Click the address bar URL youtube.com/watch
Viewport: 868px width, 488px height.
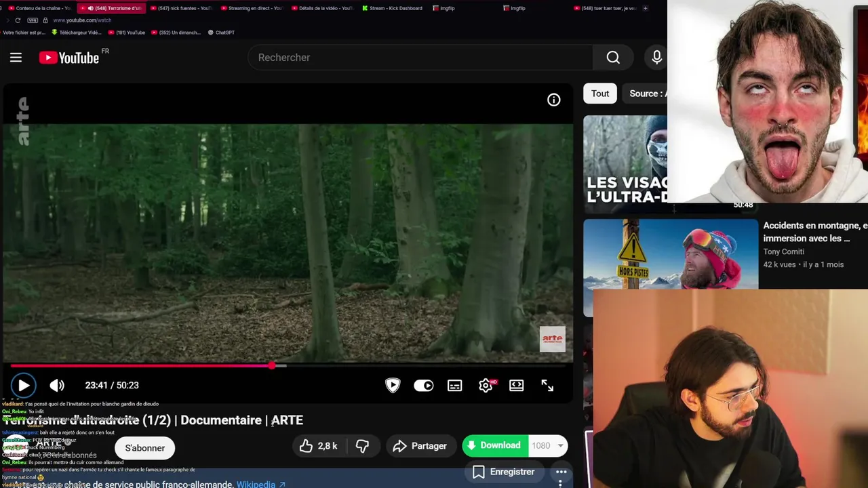[82, 20]
